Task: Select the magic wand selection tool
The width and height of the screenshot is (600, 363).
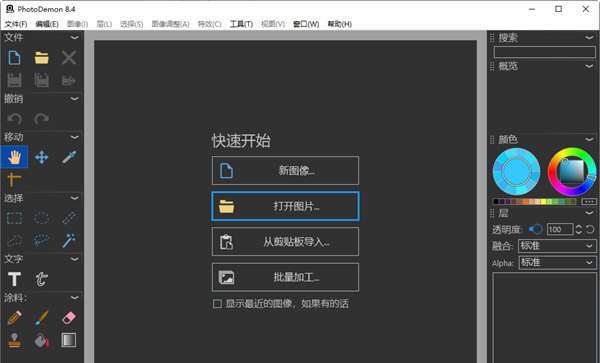Action: (x=69, y=241)
